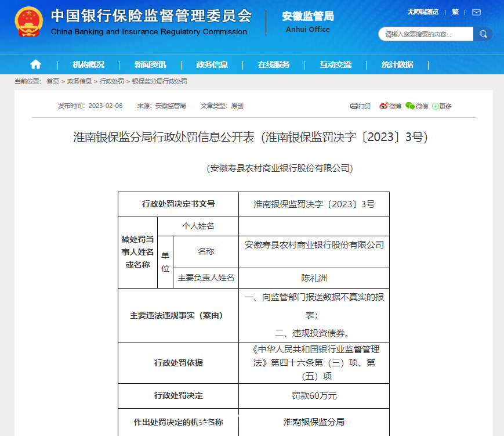This screenshot has height=436, width=504.
Task: Click 首页 in the breadcrumb
Action: tap(53, 82)
